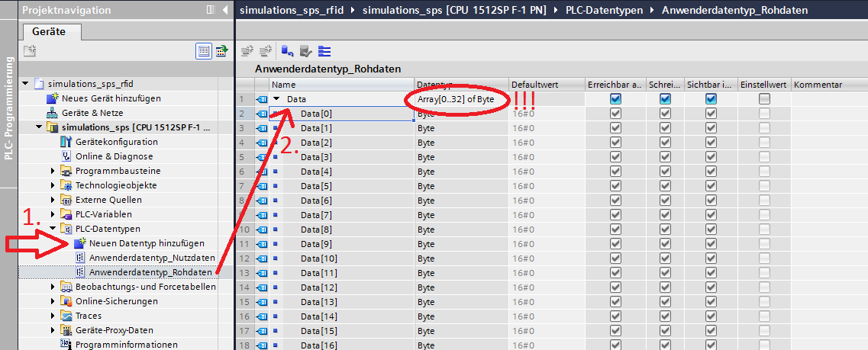Select the Geräte tab
The image size is (868, 350).
click(49, 32)
